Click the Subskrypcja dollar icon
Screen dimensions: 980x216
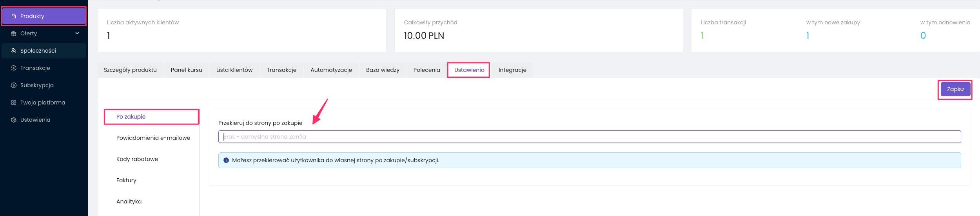coord(14,85)
